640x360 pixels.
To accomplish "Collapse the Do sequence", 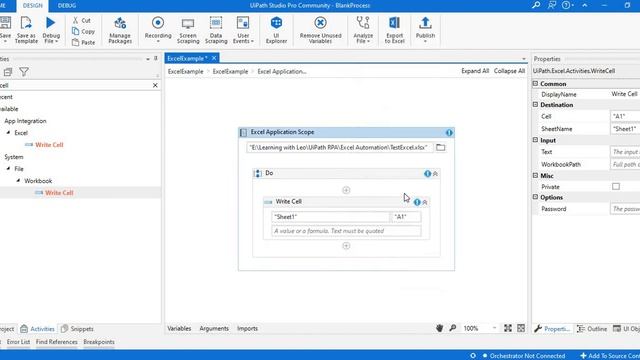I will pos(436,174).
